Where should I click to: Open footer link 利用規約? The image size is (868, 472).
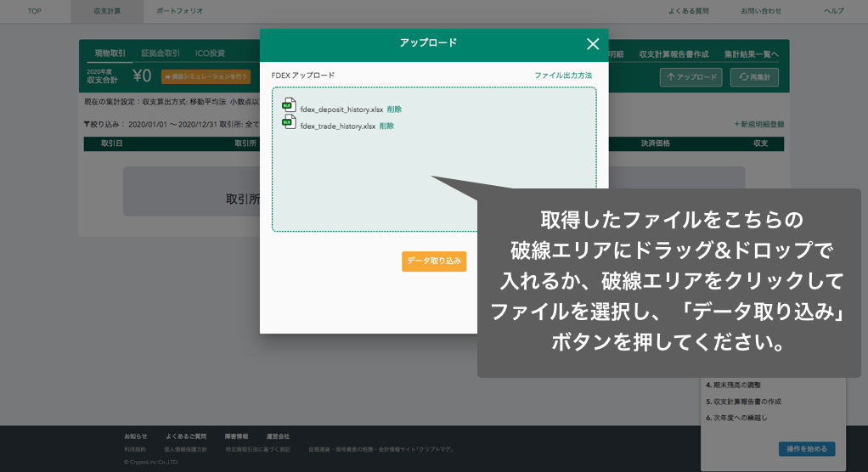click(x=135, y=449)
